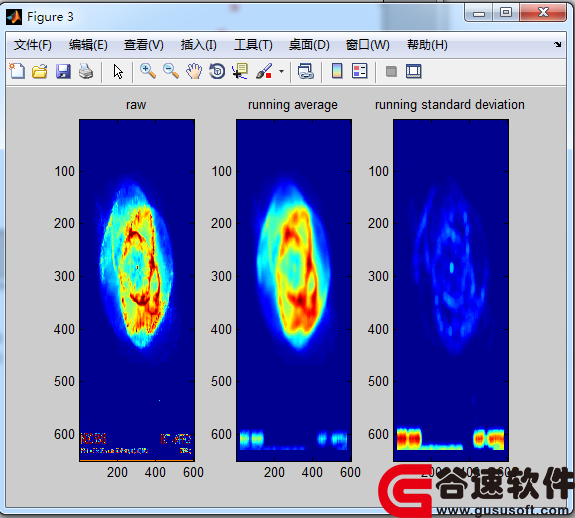Select the Brush data tool

(264, 71)
